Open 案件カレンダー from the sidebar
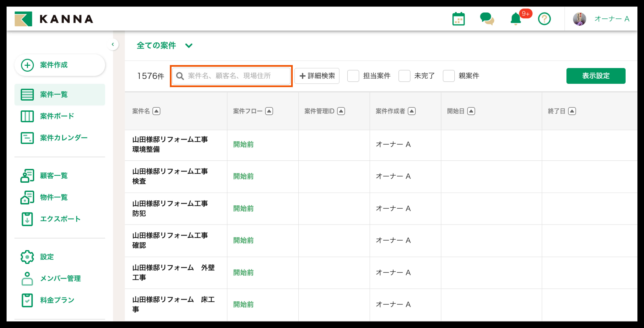Image resolution: width=644 pixels, height=328 pixels. coord(64,138)
